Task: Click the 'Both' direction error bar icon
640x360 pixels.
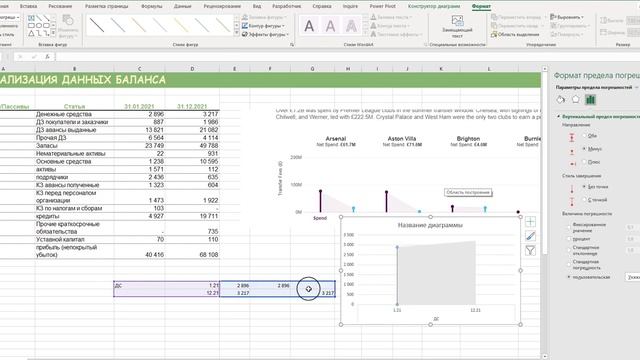Action: [571, 137]
